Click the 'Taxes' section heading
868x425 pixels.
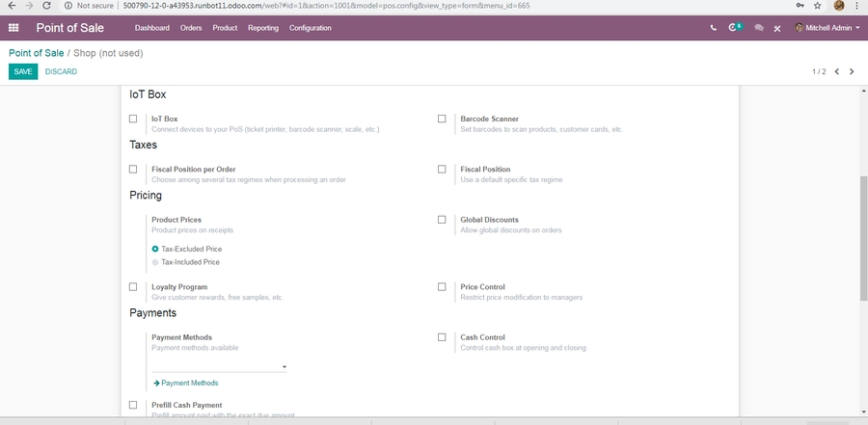tap(144, 145)
